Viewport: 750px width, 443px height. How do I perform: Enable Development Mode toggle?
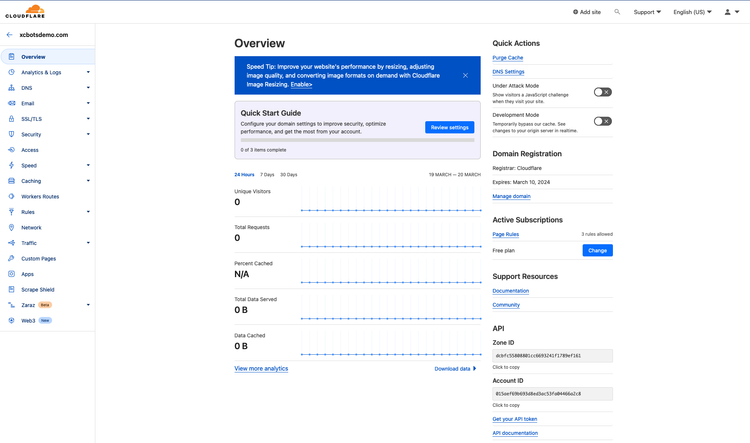click(602, 121)
